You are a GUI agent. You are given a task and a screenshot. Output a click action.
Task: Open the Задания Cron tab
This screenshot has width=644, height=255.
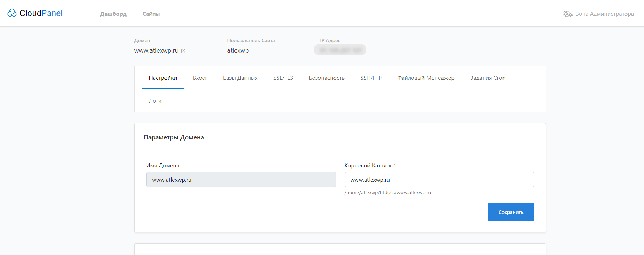point(488,78)
